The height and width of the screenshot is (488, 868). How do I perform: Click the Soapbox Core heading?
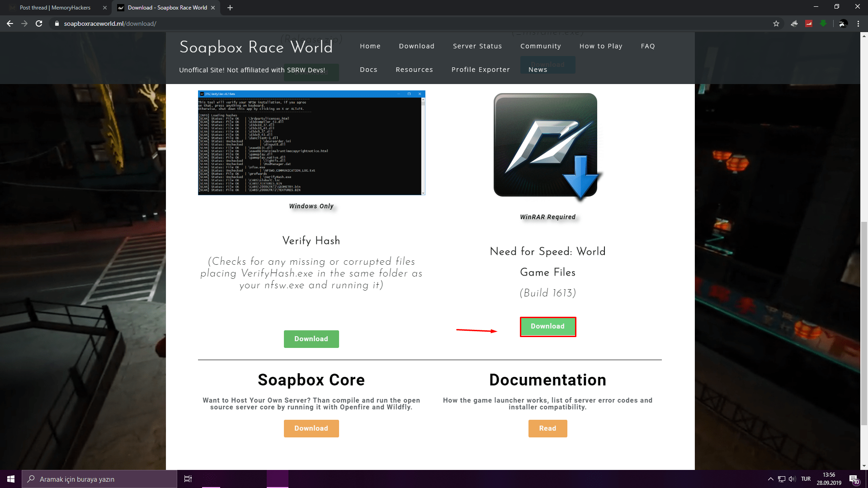pos(311,380)
